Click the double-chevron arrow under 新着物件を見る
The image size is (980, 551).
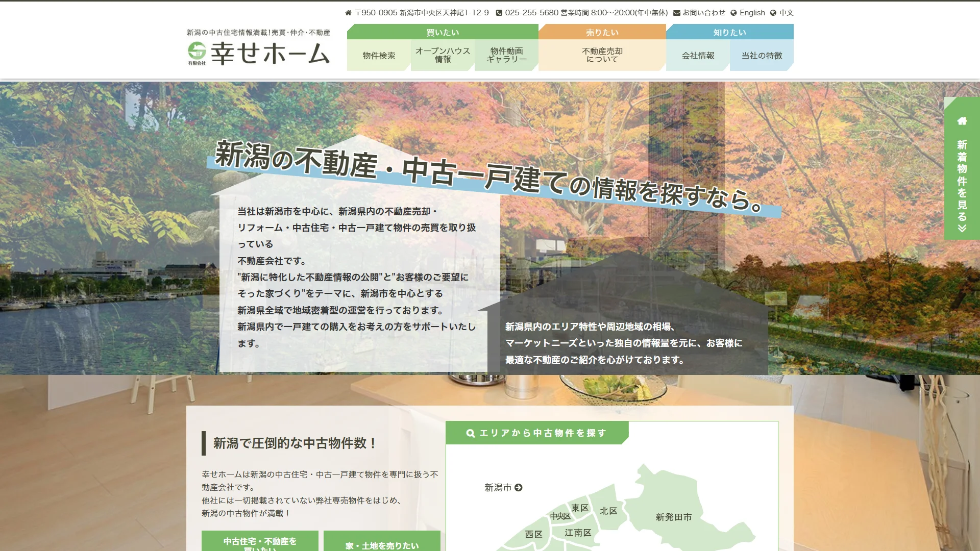[962, 229]
